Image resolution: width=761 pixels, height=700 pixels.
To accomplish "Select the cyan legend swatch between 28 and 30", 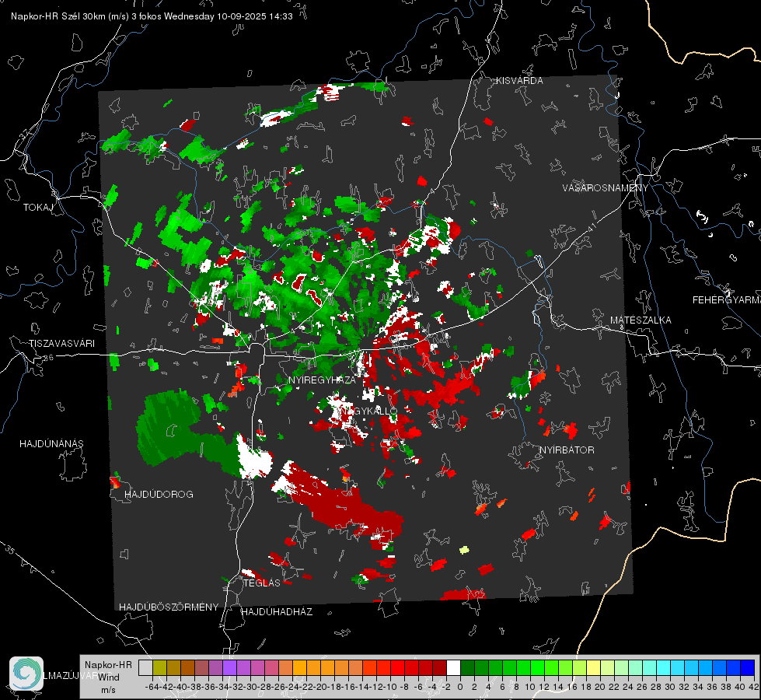I will point(664,667).
